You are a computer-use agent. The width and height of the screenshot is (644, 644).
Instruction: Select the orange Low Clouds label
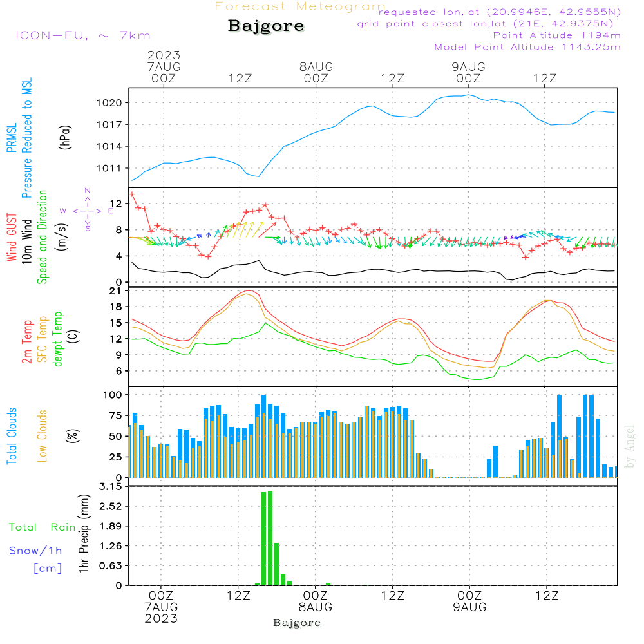point(43,436)
